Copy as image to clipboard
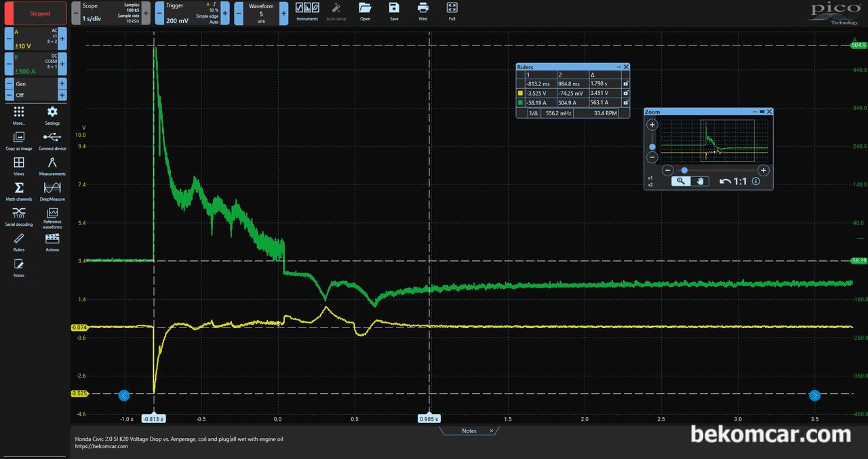The height and width of the screenshot is (459, 868). 19,140
